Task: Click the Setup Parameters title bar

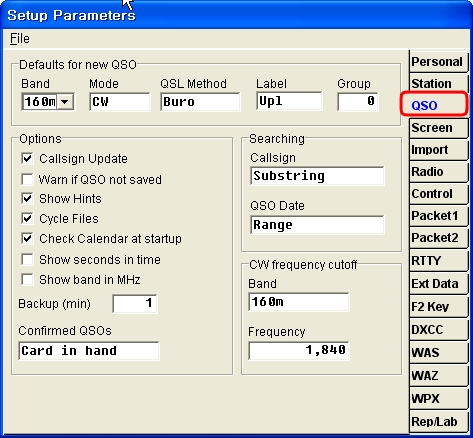Action: point(236,15)
